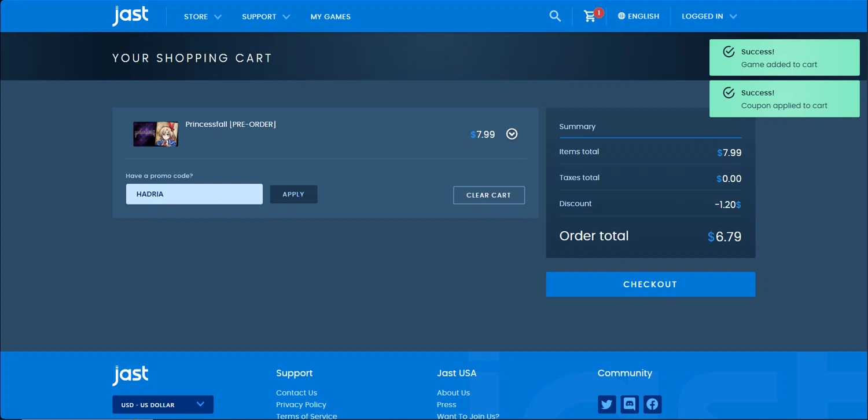The width and height of the screenshot is (868, 420).
Task: Open the Twitter community icon
Action: 606,404
